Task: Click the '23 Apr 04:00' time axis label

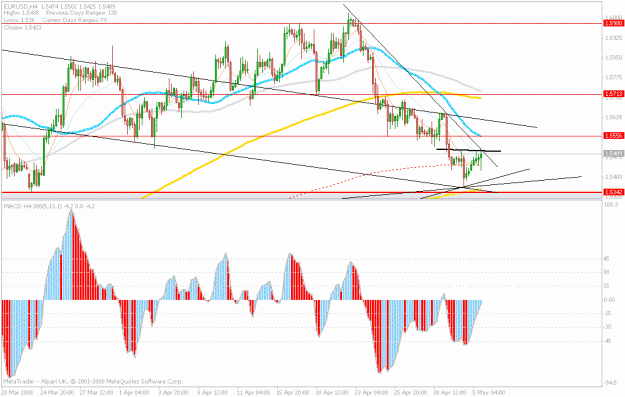Action: 371,393
